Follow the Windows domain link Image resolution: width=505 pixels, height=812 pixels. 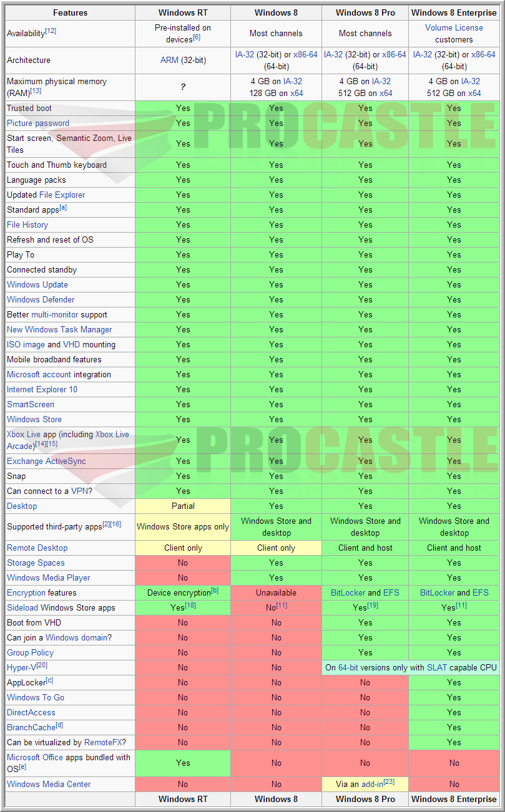(x=76, y=638)
